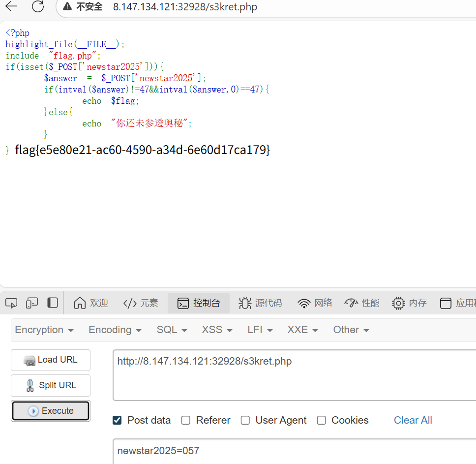476x464 pixels.
Task: Enable the User Agent checkbox
Action: (x=245, y=420)
